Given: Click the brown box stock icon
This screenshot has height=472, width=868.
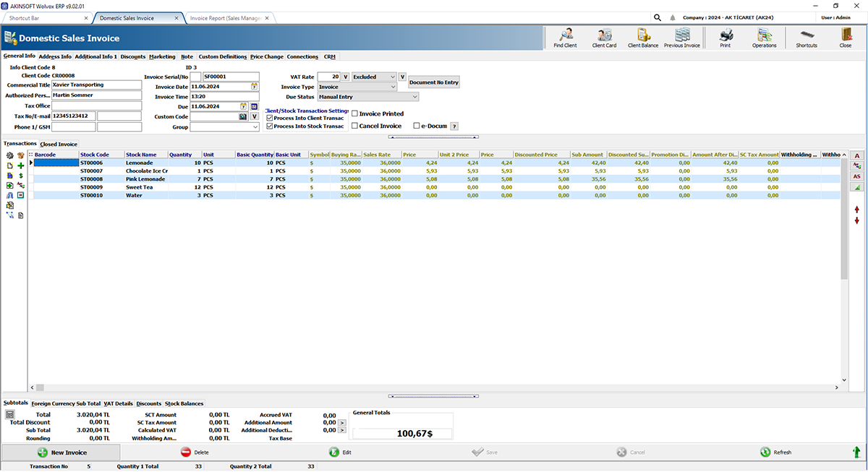Looking at the screenshot, I should (21, 155).
